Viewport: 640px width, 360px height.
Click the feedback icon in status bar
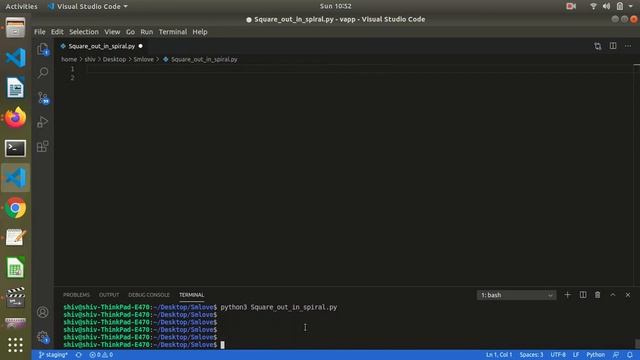(616, 355)
